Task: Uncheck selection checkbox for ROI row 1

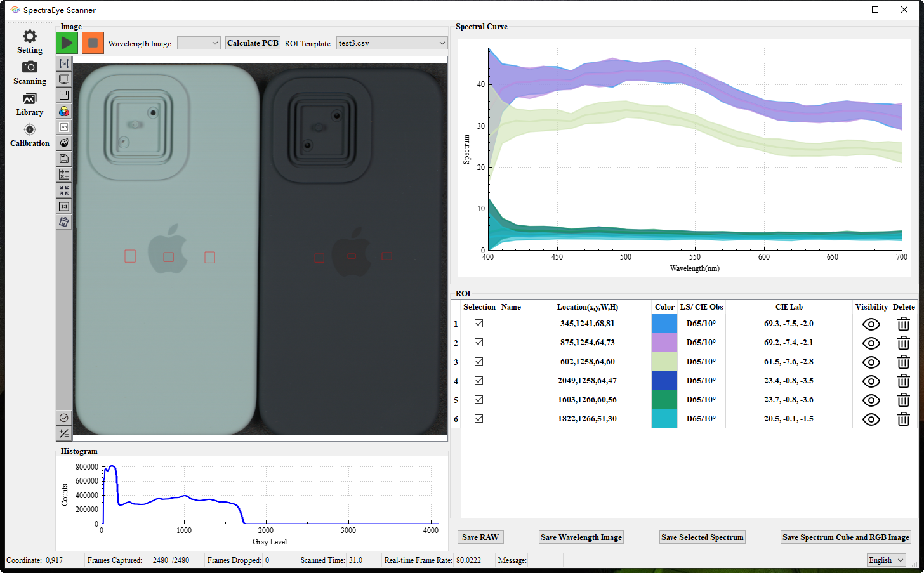Action: [479, 323]
